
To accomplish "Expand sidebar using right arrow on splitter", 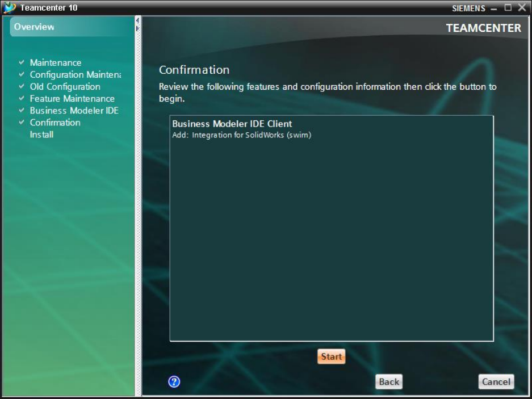I will pos(137,28).
